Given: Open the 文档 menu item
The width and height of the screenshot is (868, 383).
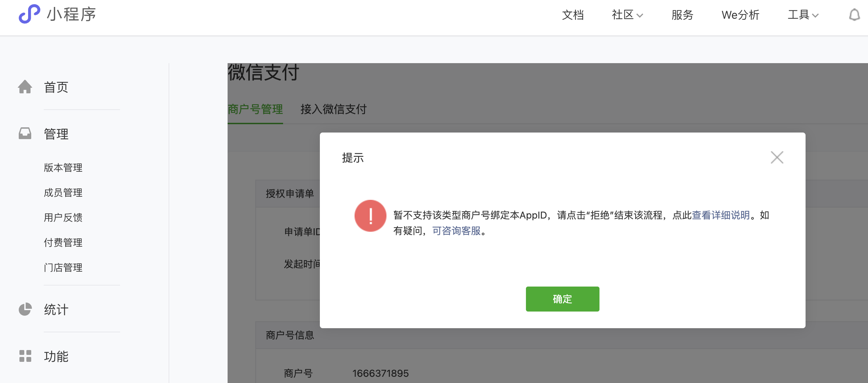Looking at the screenshot, I should coord(573,15).
